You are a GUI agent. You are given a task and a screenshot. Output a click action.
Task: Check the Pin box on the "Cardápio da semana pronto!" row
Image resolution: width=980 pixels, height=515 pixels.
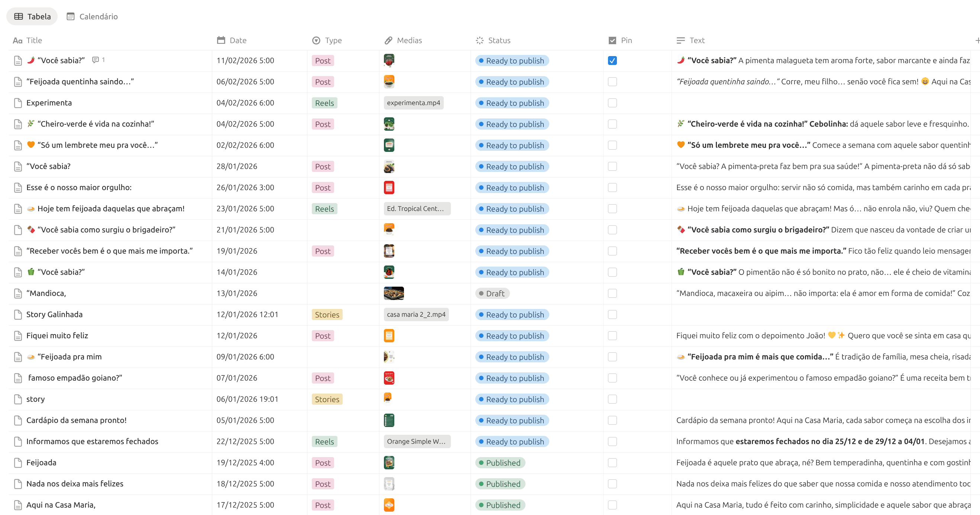point(612,420)
